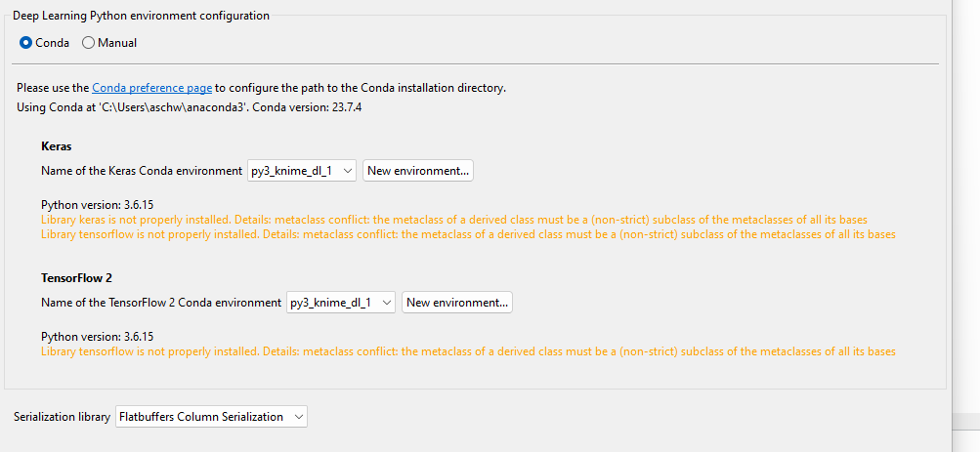
Task: Select the Conda radio button
Action: point(26,43)
